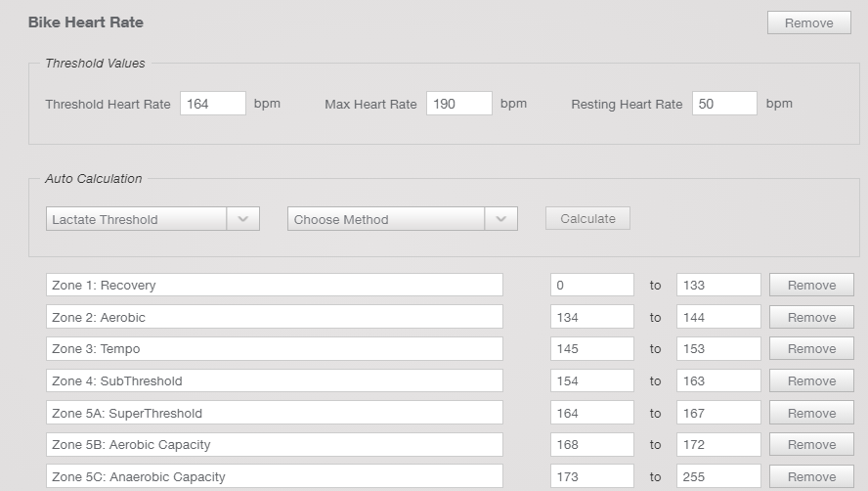The width and height of the screenshot is (868, 491).
Task: Click the Zone 3: Tempo name field
Action: coord(274,349)
